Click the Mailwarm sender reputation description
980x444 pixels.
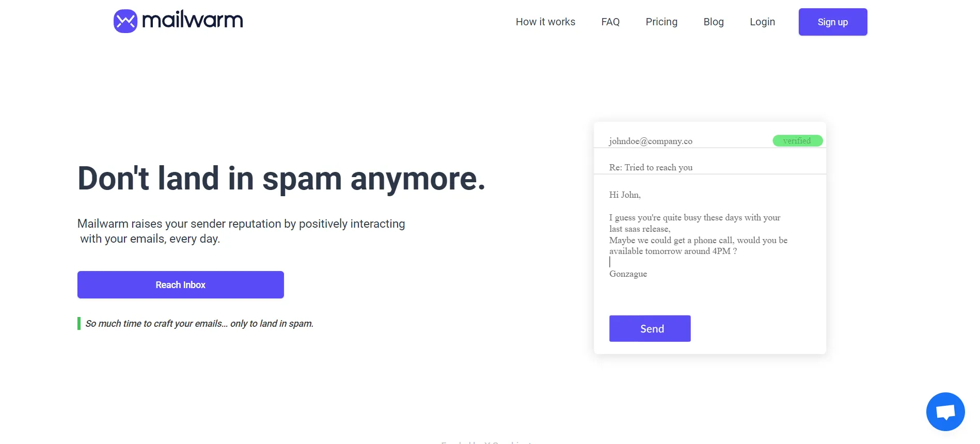tap(241, 231)
